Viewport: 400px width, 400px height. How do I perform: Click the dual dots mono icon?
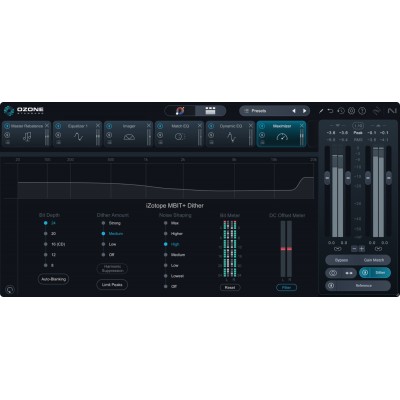point(349,273)
